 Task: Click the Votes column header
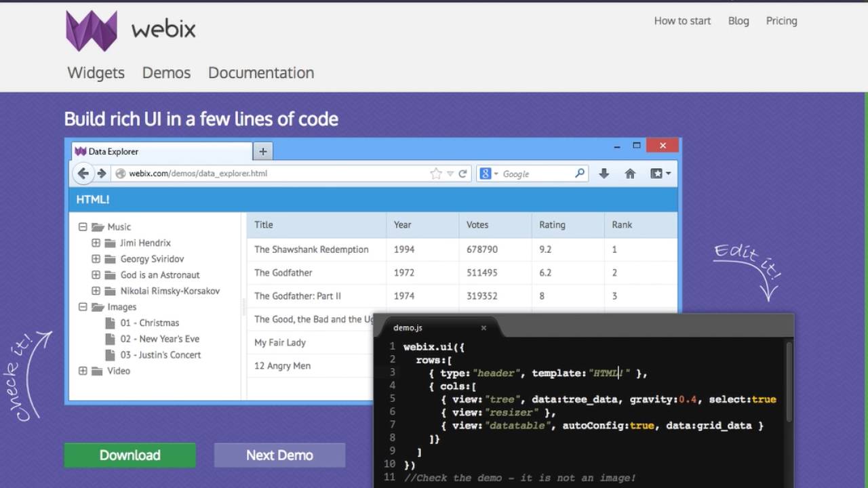point(495,224)
